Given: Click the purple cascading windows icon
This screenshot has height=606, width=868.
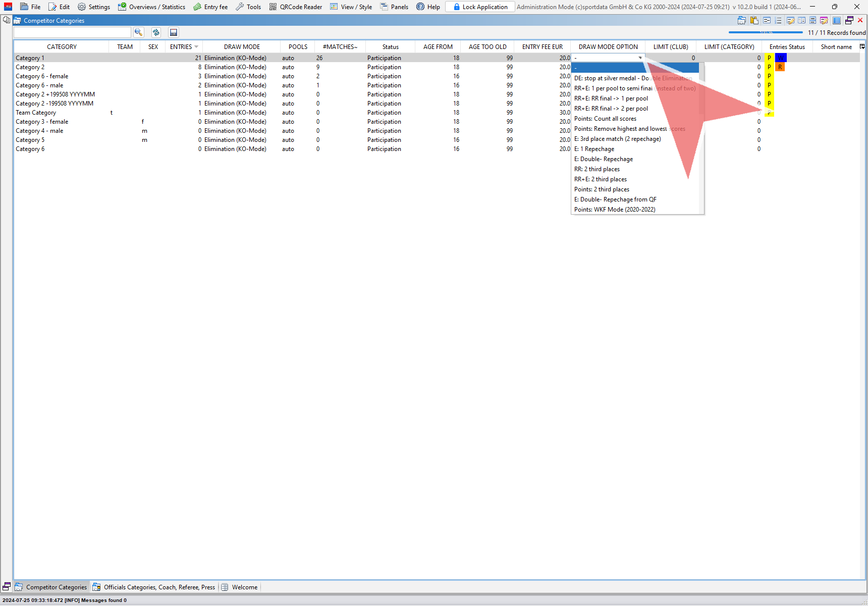Looking at the screenshot, I should pos(849,21).
